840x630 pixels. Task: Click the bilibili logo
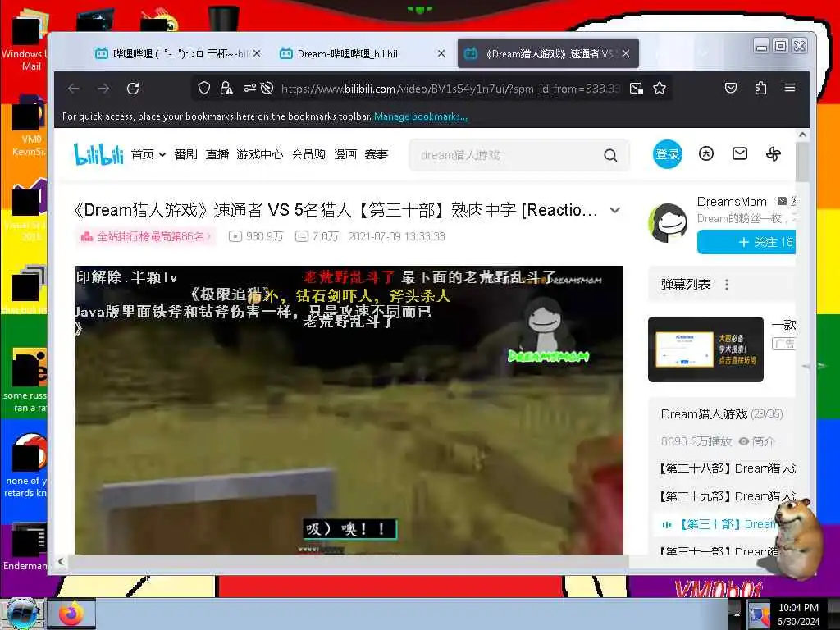click(98, 154)
